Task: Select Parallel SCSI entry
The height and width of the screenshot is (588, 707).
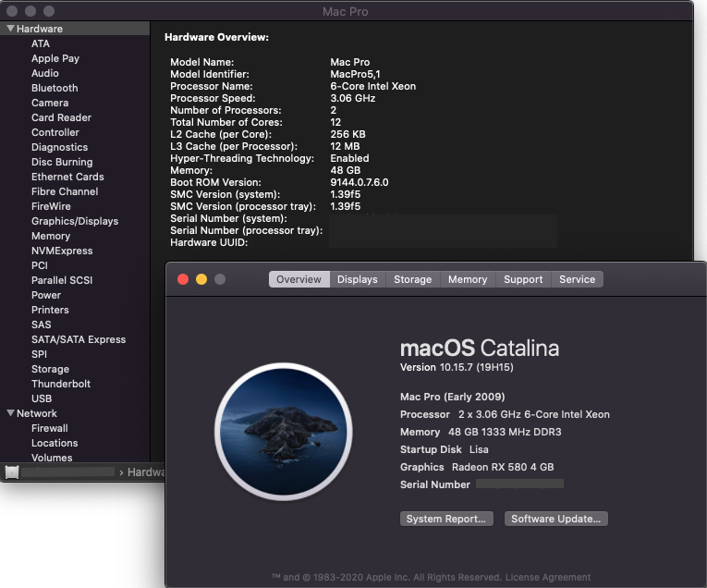Action: tap(62, 280)
